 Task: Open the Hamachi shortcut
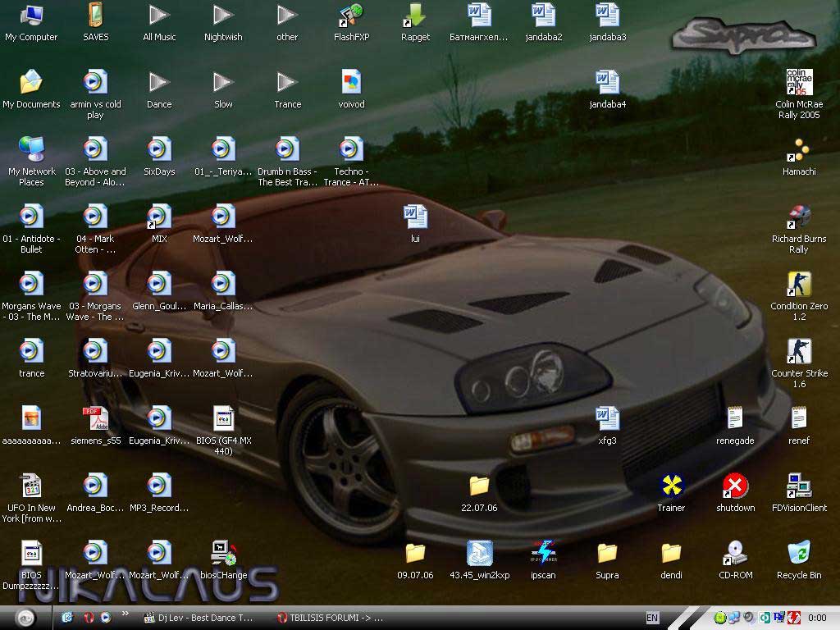click(798, 151)
